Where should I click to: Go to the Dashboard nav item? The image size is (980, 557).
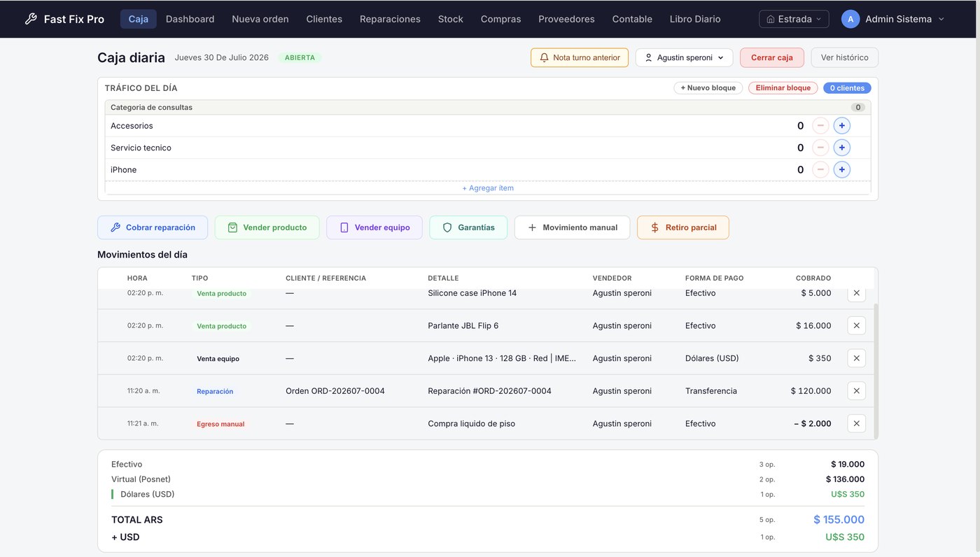pyautogui.click(x=190, y=19)
